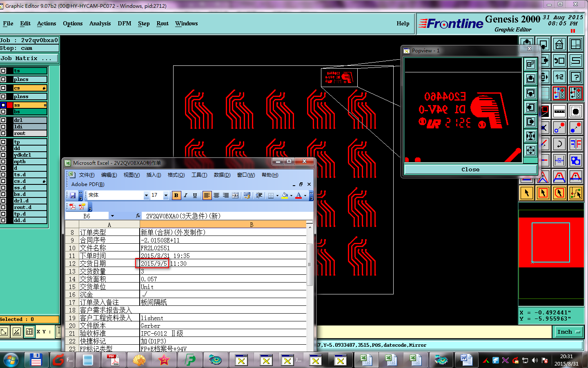The image size is (588, 368).
Task: Expand the font color dropdown arrow
Action: [305, 195]
